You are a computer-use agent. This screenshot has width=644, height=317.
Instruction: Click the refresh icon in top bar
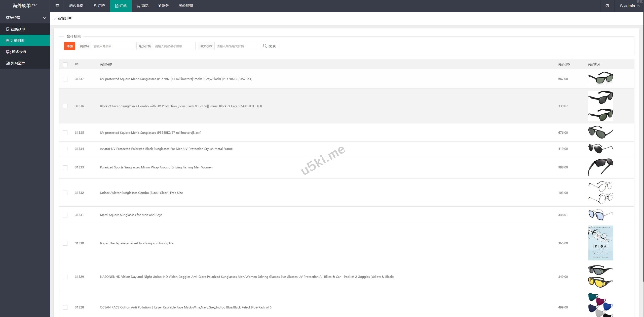click(607, 6)
